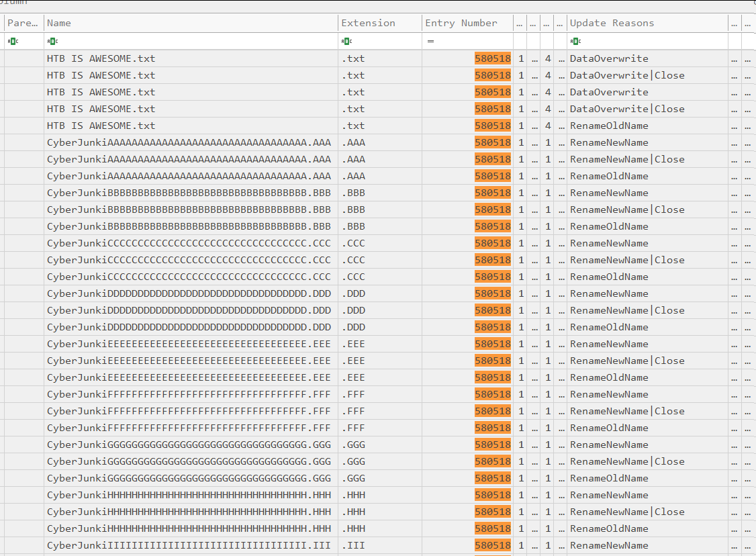Click the truncated Parent column header
This screenshot has height=556, width=756.
23,24
